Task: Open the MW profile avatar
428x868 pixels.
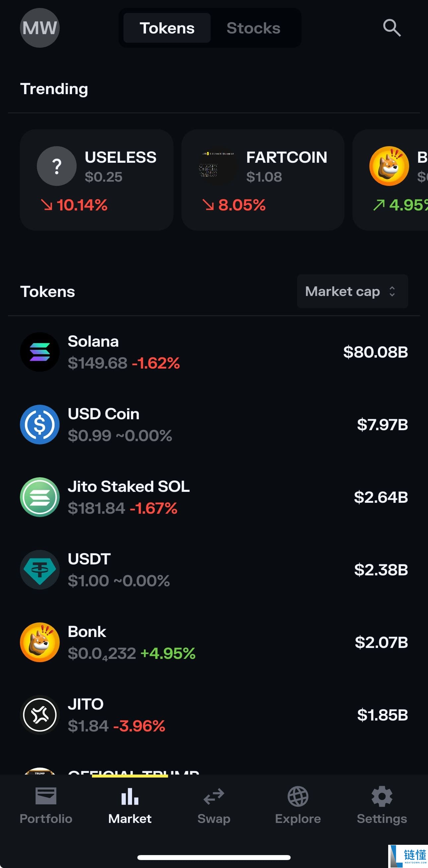Action: [40, 28]
